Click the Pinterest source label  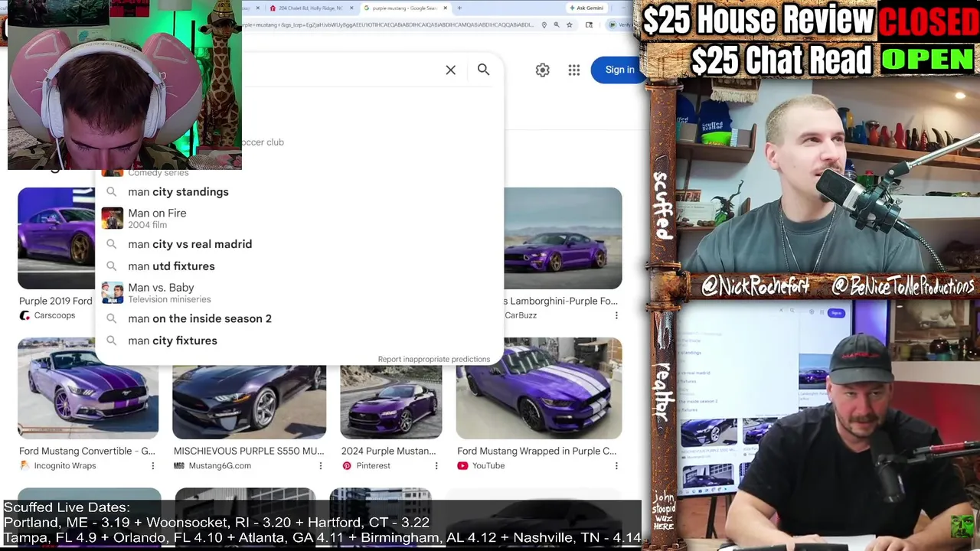click(x=373, y=465)
